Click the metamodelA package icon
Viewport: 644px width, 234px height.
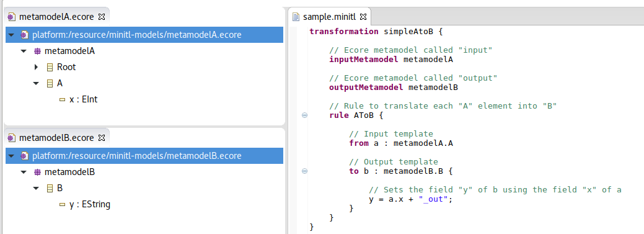(37, 52)
